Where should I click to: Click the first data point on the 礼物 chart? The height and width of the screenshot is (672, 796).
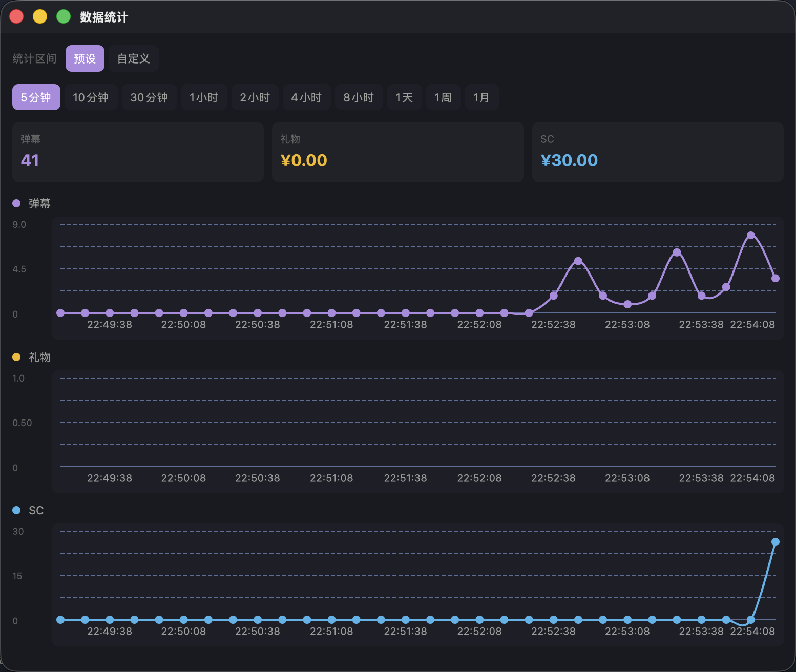coord(60,467)
